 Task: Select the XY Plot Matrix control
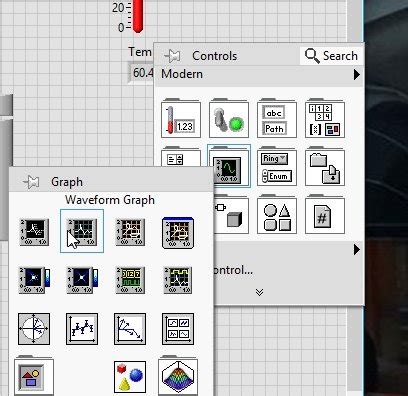(x=178, y=329)
